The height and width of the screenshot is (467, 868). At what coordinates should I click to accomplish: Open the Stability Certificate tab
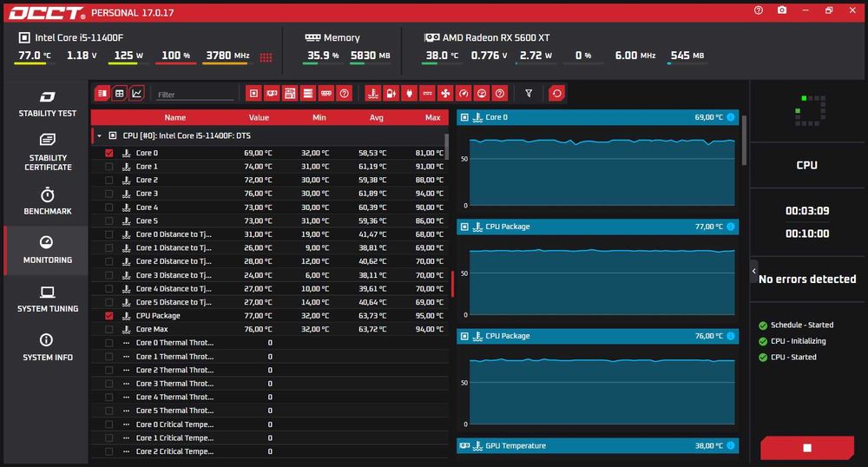(47, 153)
